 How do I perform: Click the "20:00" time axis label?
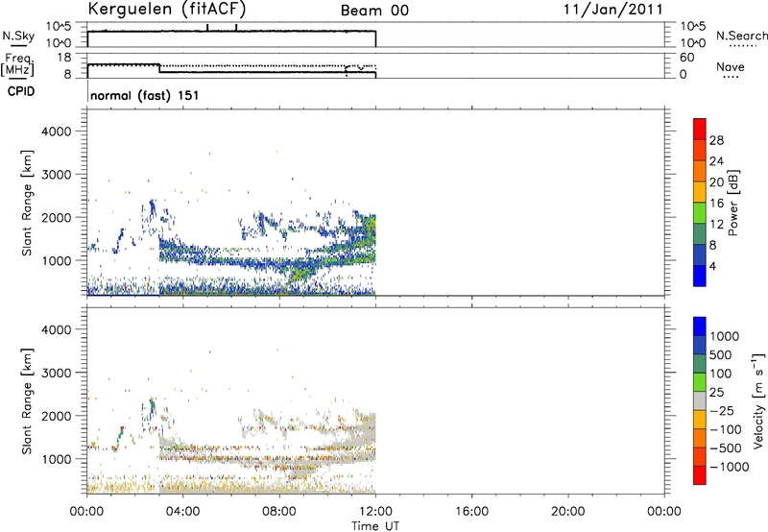coord(568,512)
